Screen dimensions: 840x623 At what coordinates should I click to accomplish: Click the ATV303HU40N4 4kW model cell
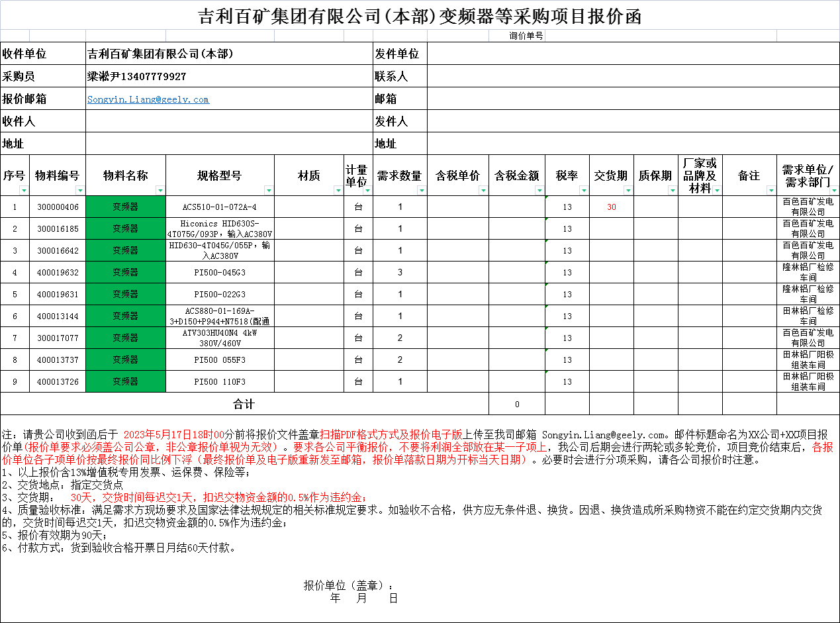coord(220,338)
